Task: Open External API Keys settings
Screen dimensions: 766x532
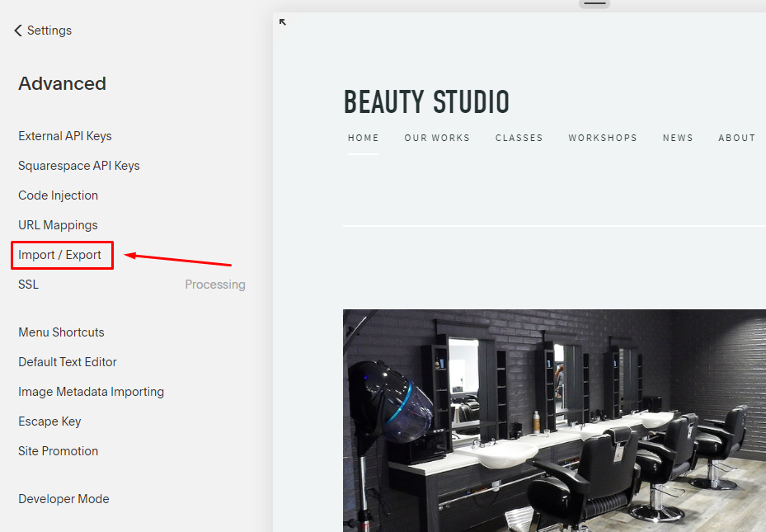Action: pyautogui.click(x=65, y=136)
